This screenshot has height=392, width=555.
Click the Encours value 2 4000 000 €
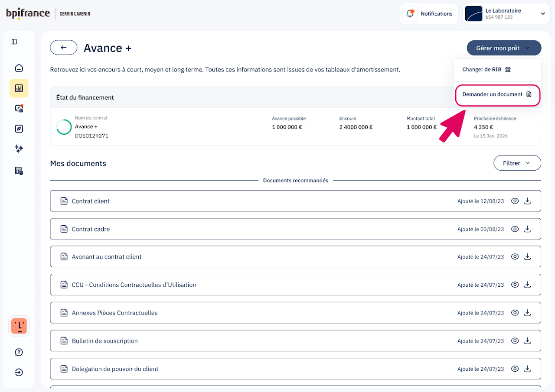(x=356, y=127)
